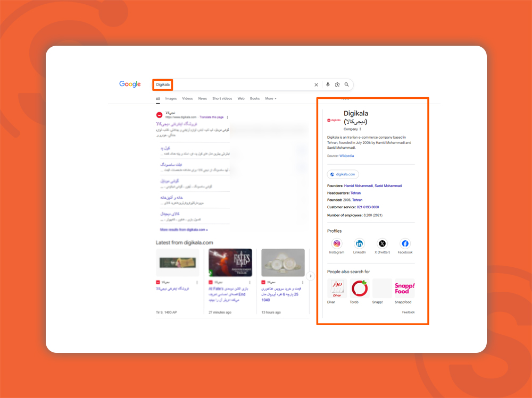Open three-dot menu beside Translate this page
This screenshot has width=532, height=398.
pos(227,117)
